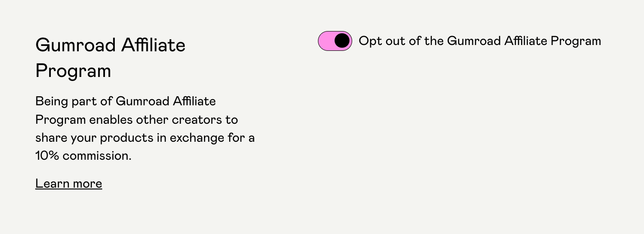Screen dimensions: 644x234
Task: Click "Being part of Gumroad Affiliate" description line
Action: click(x=125, y=101)
